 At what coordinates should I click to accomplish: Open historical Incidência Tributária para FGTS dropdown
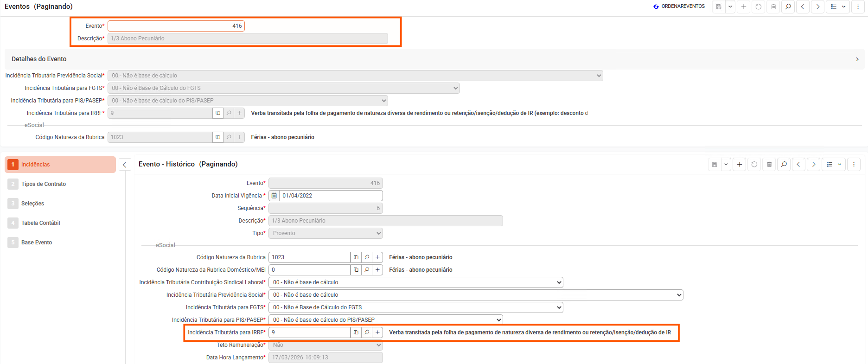tap(415, 307)
